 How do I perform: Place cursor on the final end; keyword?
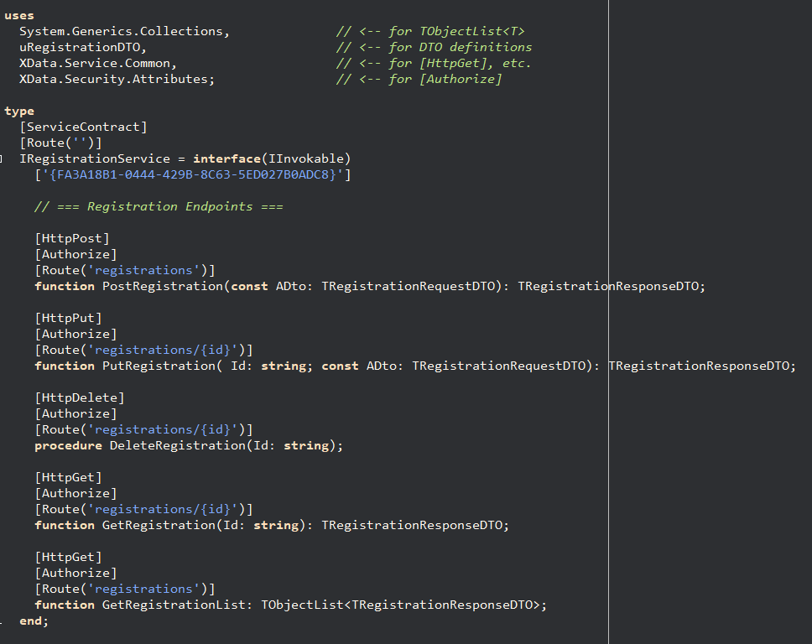[34, 621]
